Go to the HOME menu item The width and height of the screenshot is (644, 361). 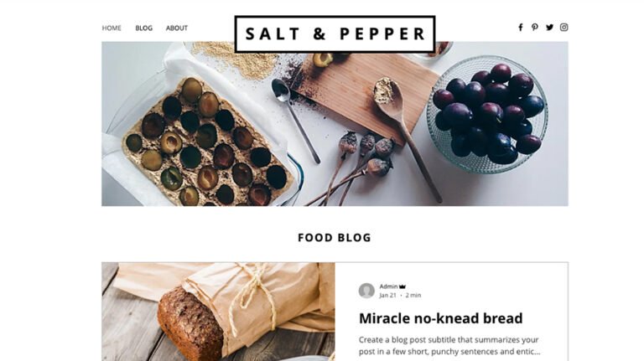[112, 28]
